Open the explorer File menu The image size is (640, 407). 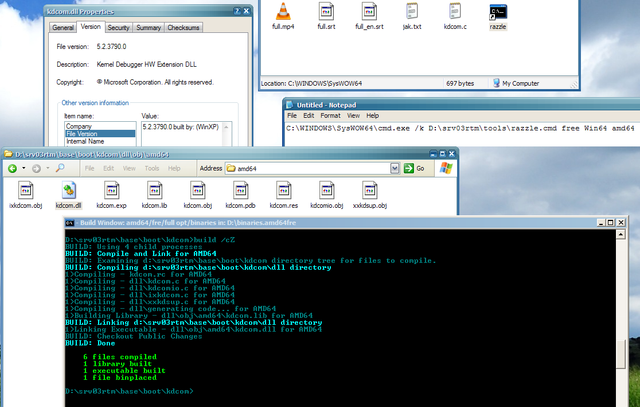[89, 168]
